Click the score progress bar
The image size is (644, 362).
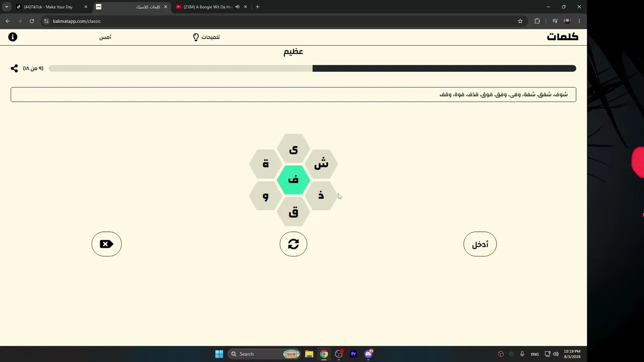312,68
